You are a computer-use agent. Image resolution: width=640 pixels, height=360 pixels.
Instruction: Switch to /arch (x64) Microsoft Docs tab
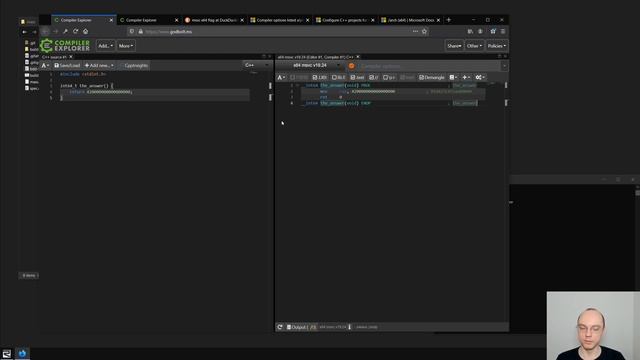[411, 20]
